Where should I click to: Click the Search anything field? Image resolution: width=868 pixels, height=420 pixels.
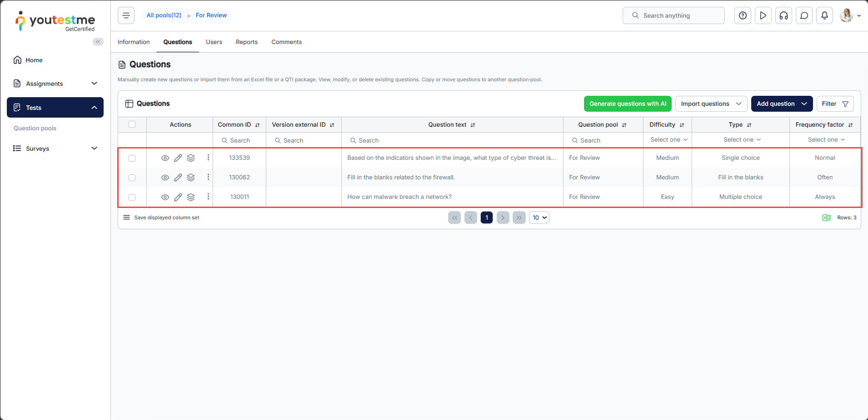point(673,15)
